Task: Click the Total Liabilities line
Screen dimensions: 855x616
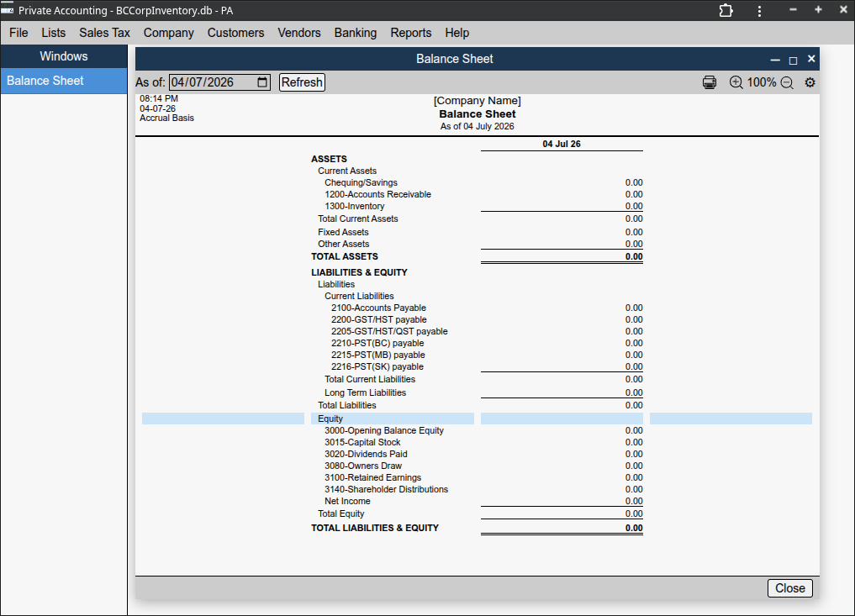Action: click(x=478, y=406)
